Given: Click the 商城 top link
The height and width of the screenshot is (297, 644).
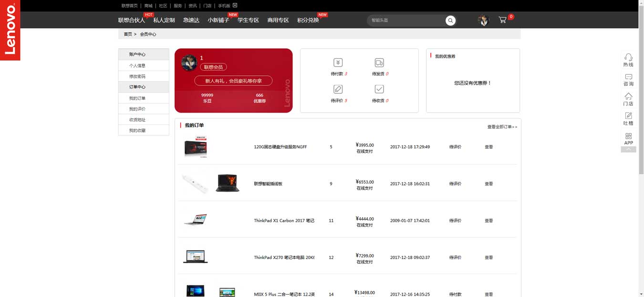Looking at the screenshot, I should tap(148, 6).
